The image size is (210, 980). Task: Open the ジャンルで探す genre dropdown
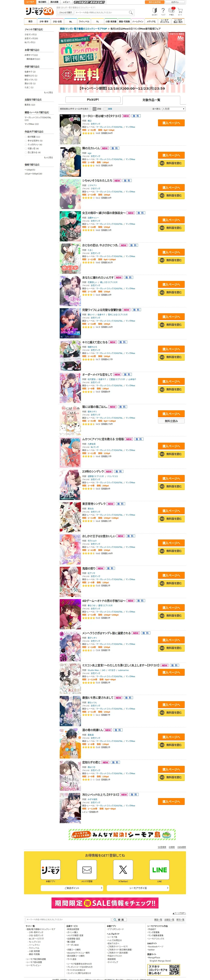[66, 12]
